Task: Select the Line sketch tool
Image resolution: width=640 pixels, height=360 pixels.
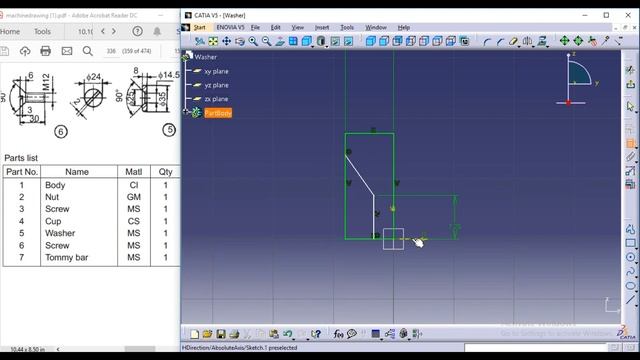Action: point(630,300)
